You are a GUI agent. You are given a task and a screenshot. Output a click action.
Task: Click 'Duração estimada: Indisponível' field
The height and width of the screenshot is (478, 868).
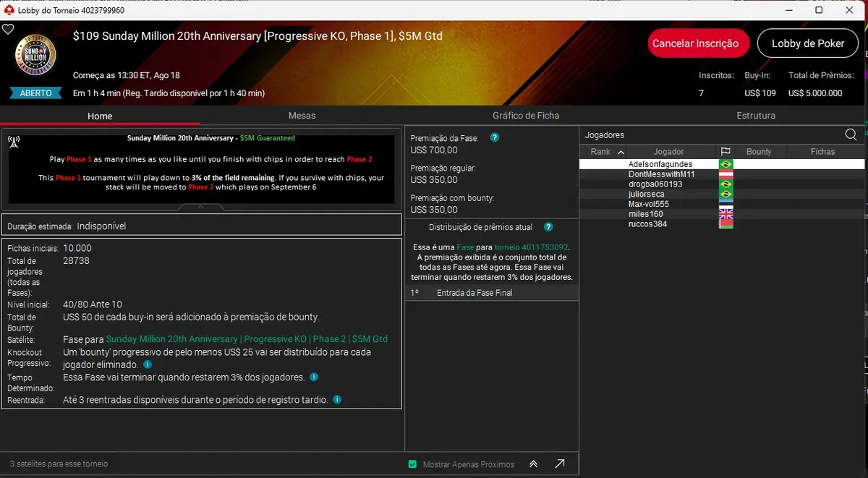[x=201, y=226]
